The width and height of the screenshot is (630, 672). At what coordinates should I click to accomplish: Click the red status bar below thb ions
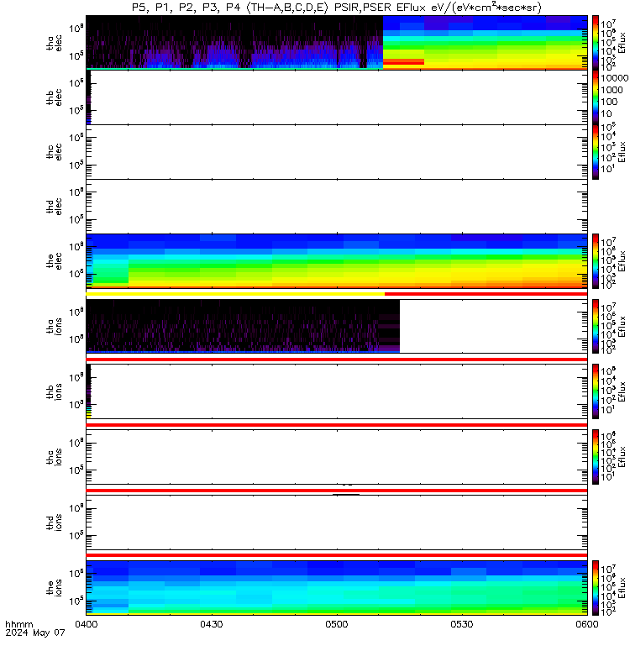(337, 425)
